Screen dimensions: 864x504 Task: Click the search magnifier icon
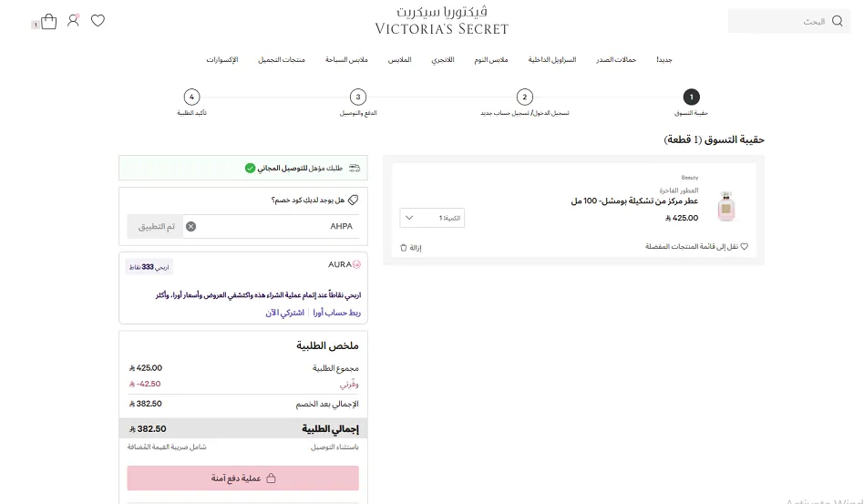click(x=838, y=21)
